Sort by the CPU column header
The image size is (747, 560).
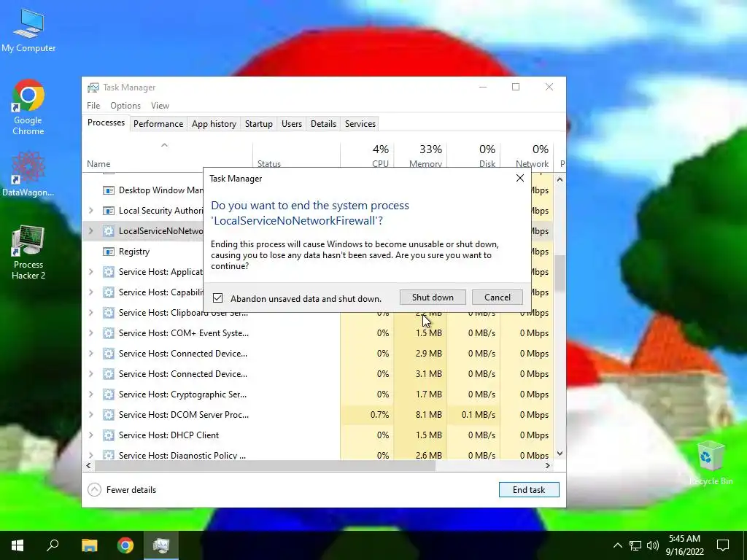368,156
